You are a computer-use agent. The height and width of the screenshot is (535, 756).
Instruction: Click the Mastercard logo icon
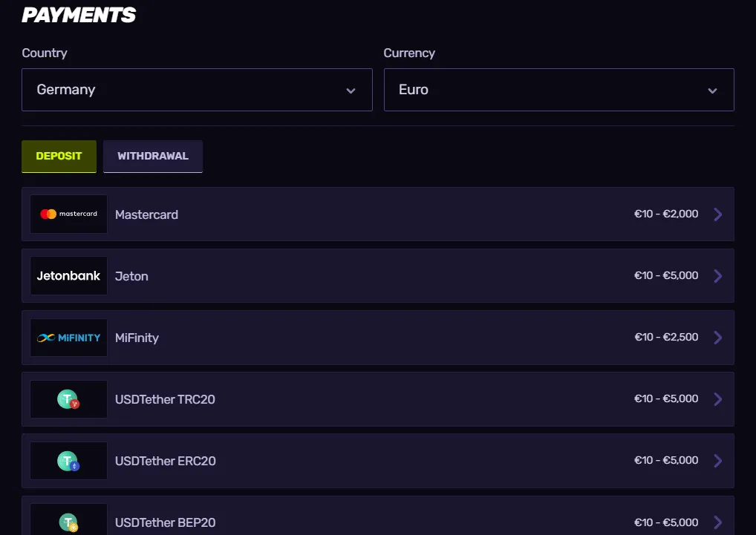point(68,214)
